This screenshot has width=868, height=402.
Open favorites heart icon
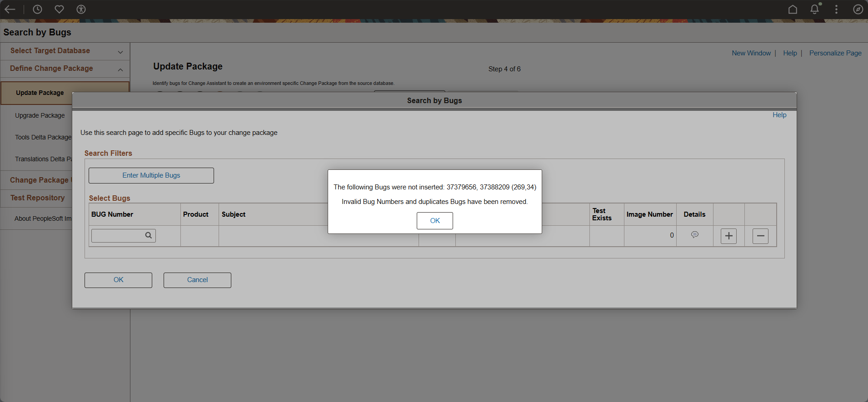(59, 9)
